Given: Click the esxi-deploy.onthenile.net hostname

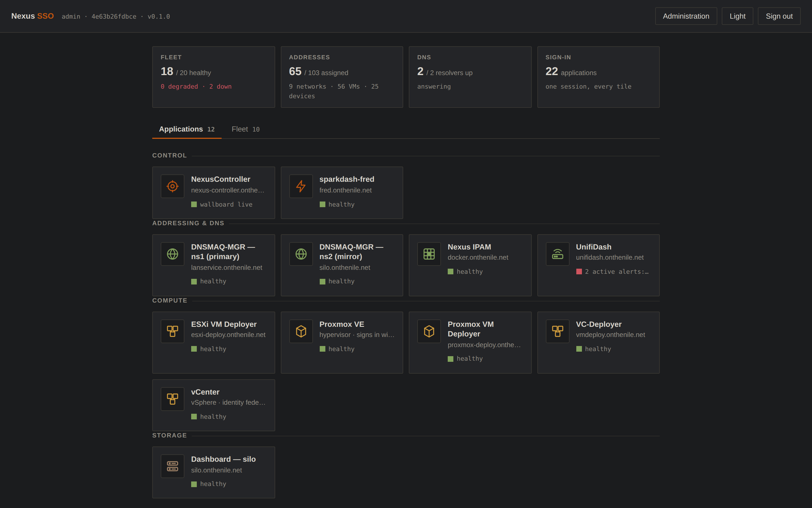Looking at the screenshot, I should [x=228, y=335].
